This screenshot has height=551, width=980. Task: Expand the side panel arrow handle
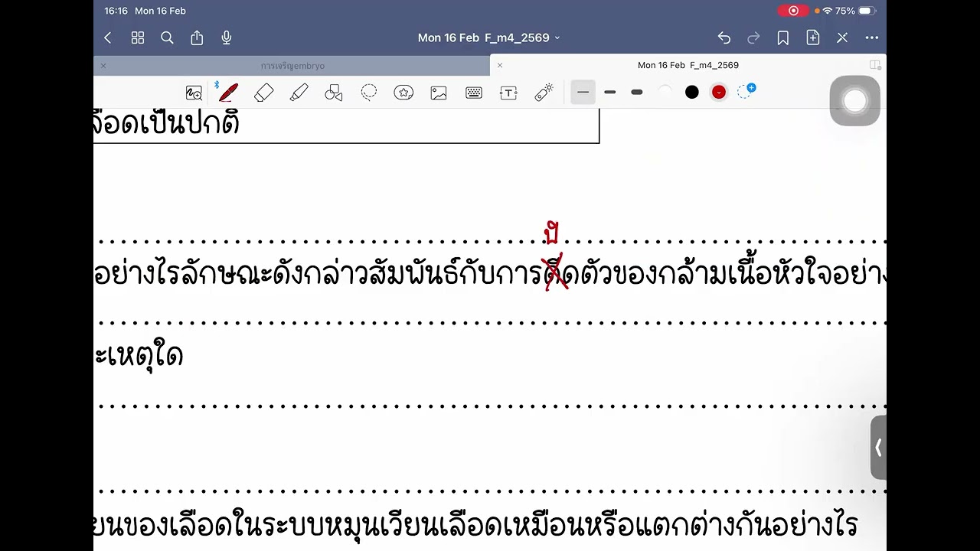pyautogui.click(x=878, y=448)
